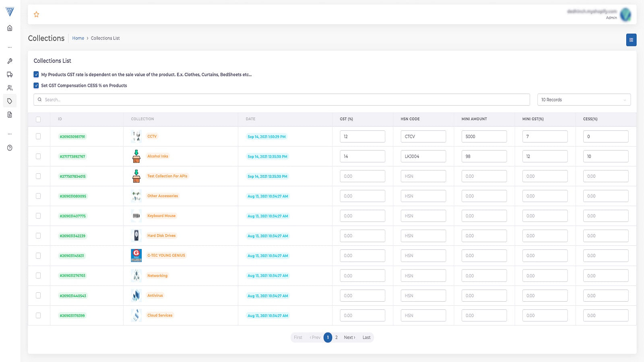Screen dimensions: 644x362
Task: Click the delivery truck icon in sidebar
Action: tap(10, 74)
